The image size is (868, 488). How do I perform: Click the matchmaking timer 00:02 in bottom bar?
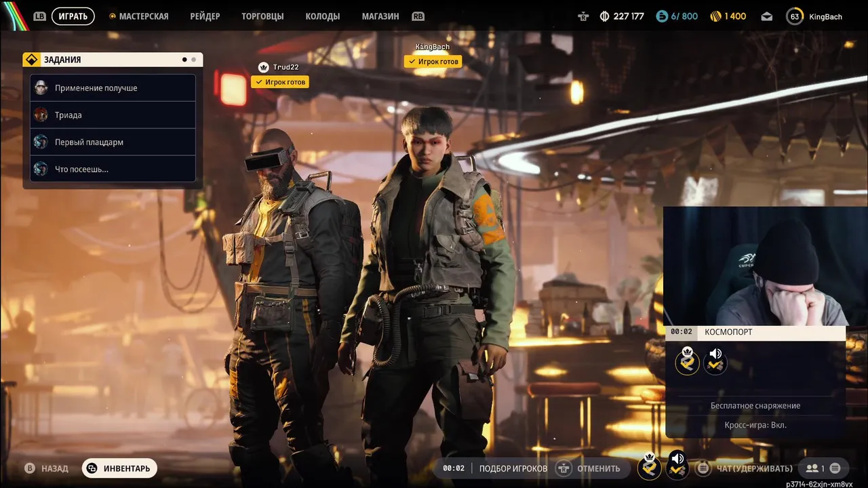(454, 468)
